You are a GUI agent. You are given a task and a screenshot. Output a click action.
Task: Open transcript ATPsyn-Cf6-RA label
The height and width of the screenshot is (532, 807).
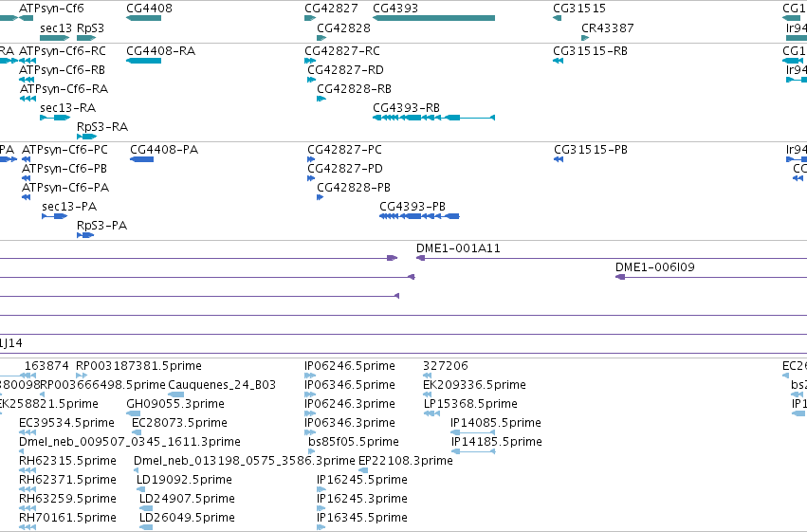pyautogui.click(x=64, y=89)
